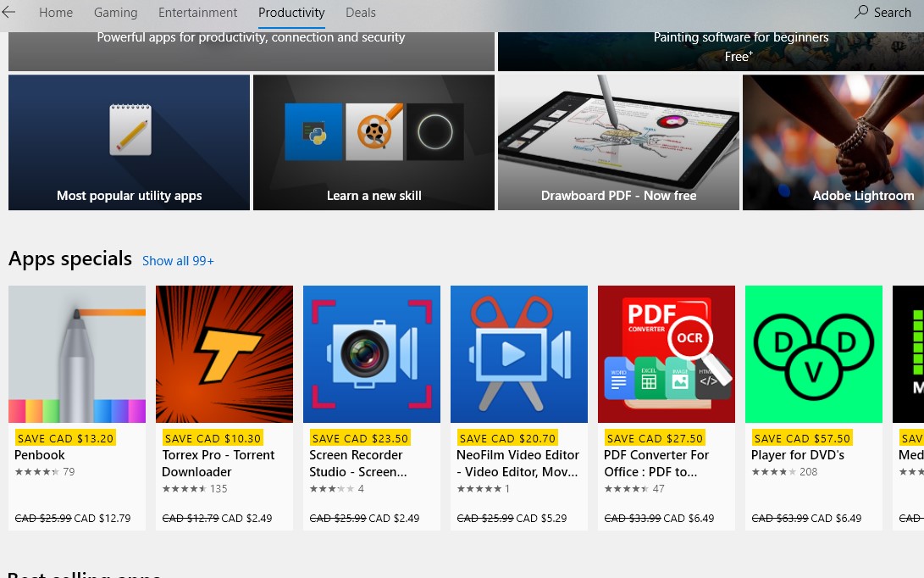This screenshot has height=578, width=924.
Task: Open PDF Converter For Office icon
Action: (x=667, y=354)
